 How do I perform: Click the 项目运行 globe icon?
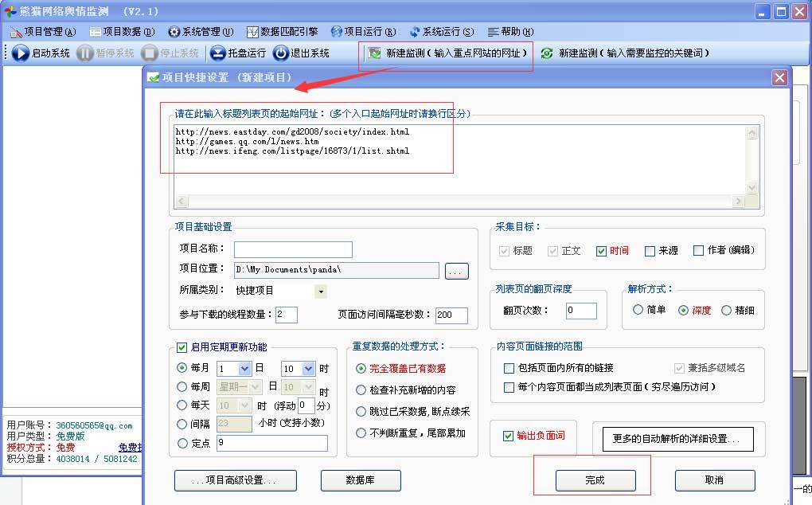[x=337, y=32]
